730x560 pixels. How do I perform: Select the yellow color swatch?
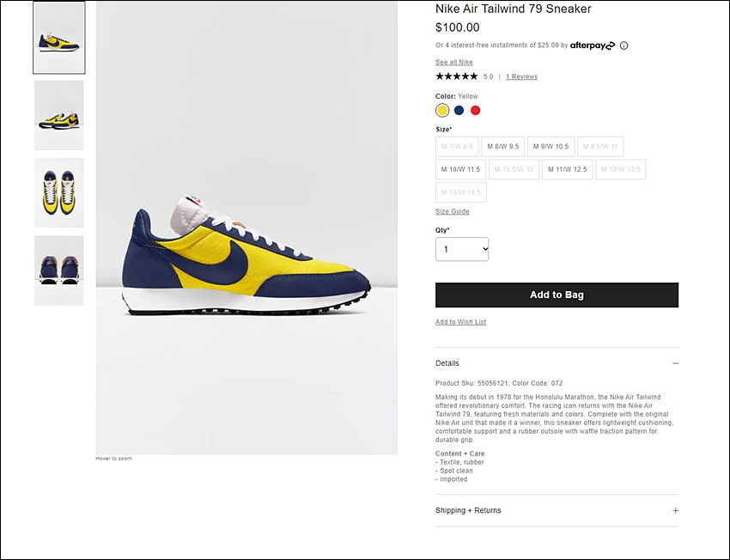[442, 110]
